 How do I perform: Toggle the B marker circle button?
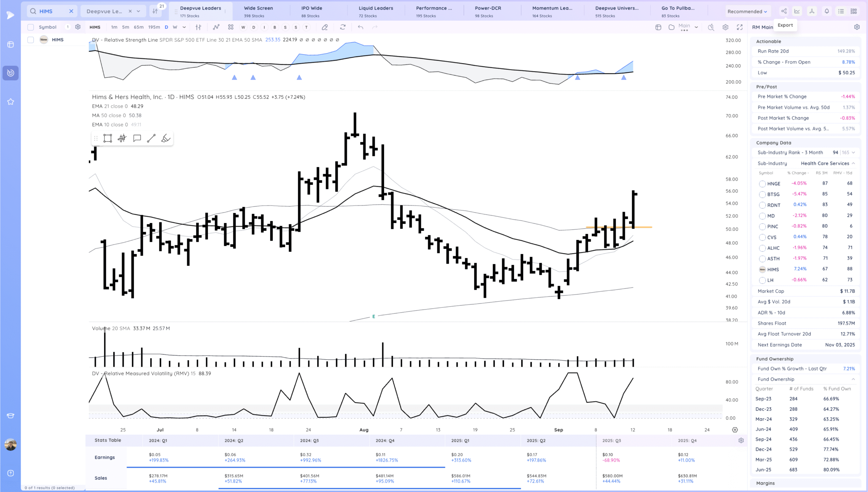pos(275,27)
